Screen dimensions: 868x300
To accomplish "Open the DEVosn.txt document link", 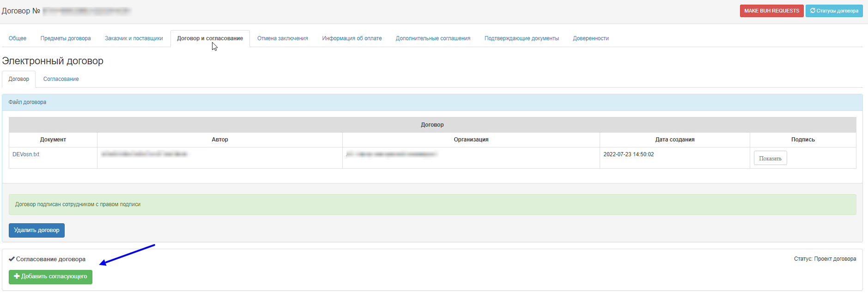I will [26, 154].
